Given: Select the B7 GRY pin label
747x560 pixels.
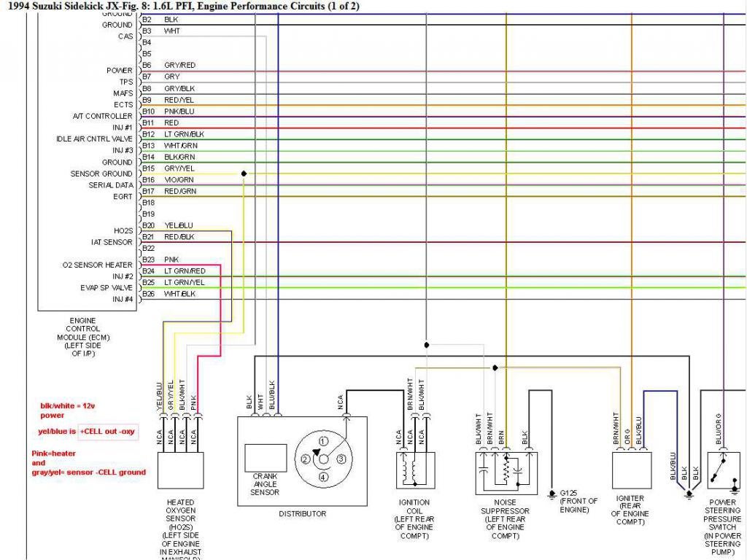Looking at the screenshot, I should 161,77.
